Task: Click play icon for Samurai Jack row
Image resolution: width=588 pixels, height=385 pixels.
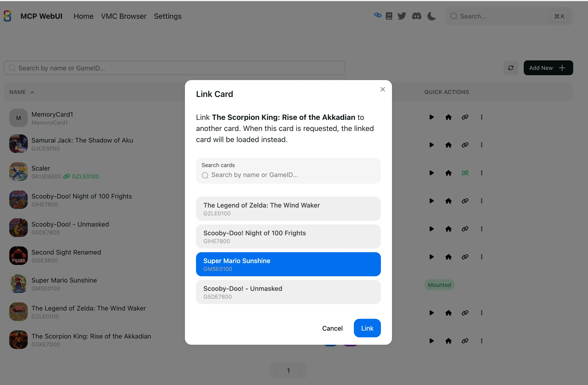Action: tap(431, 145)
